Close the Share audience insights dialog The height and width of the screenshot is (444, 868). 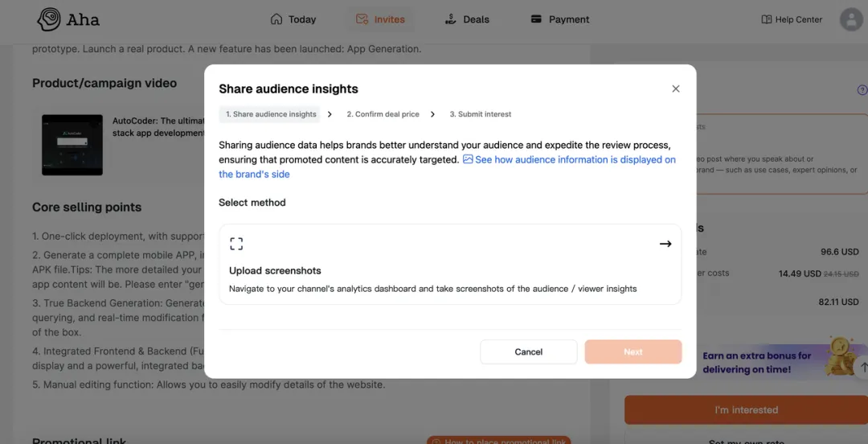click(676, 88)
